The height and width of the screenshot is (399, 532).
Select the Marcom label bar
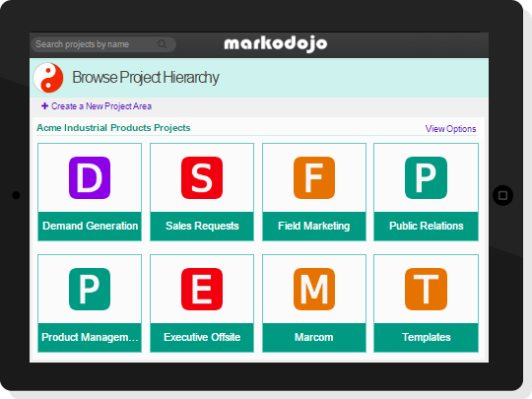pyautogui.click(x=314, y=338)
